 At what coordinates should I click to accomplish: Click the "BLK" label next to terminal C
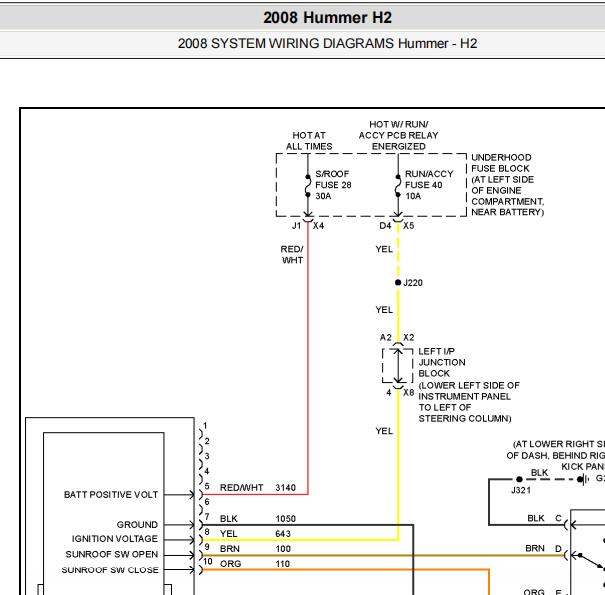536,518
